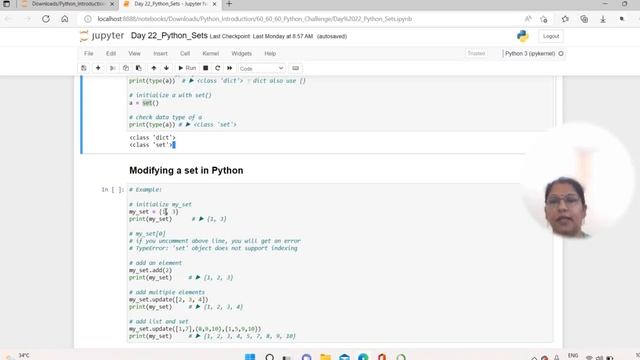Viewport: 640px width, 360px height.
Task: Open the Cell menu
Action: 185,53
